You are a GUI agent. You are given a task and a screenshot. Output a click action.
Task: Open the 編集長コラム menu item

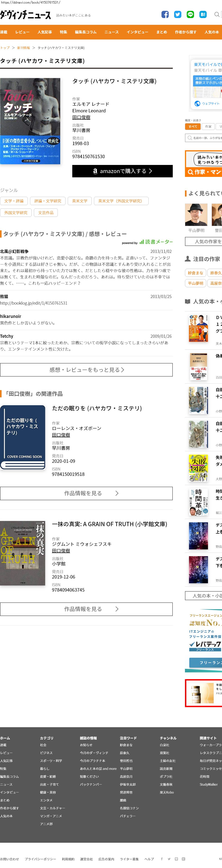(86, 32)
